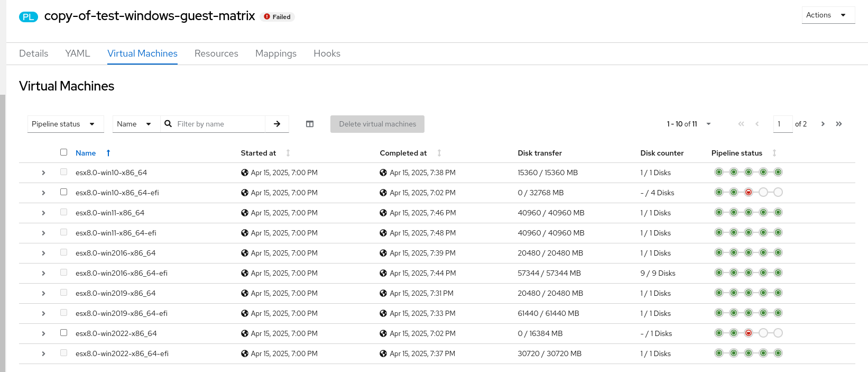The image size is (868, 372).
Task: Click the Filter by name input
Action: pos(219,124)
